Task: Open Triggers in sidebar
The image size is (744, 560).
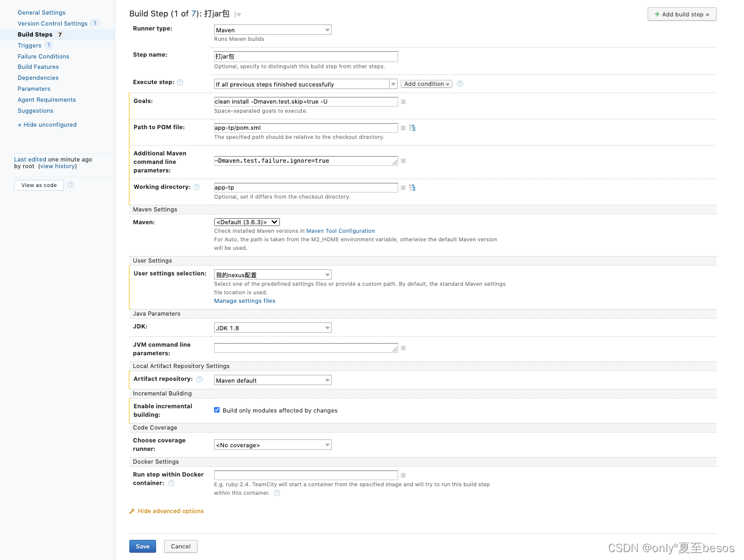Action: (29, 45)
